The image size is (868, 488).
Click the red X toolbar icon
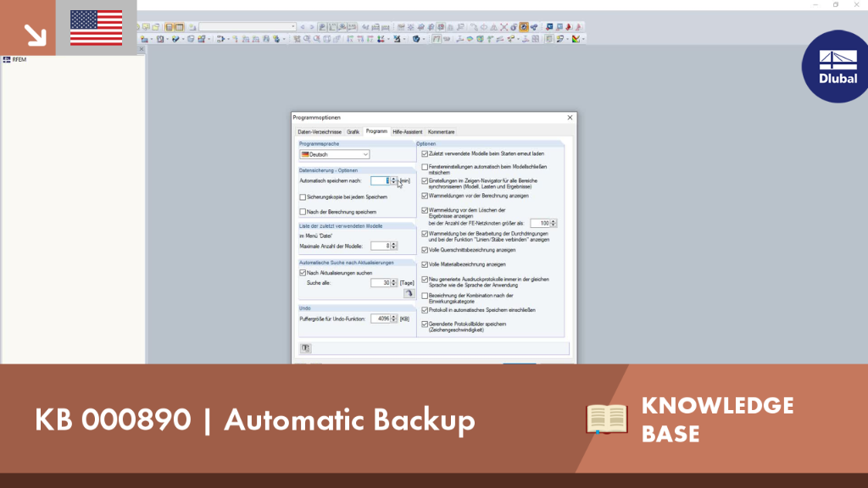504,26
